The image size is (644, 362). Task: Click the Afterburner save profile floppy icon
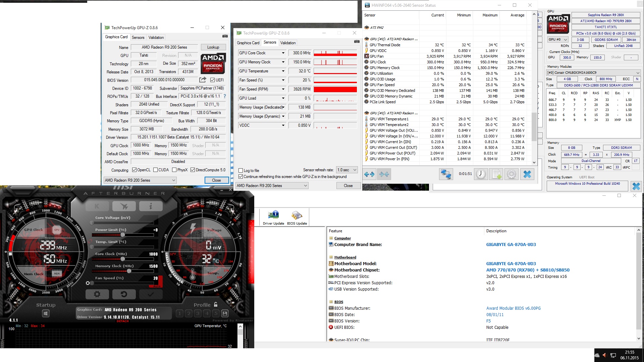point(225,313)
